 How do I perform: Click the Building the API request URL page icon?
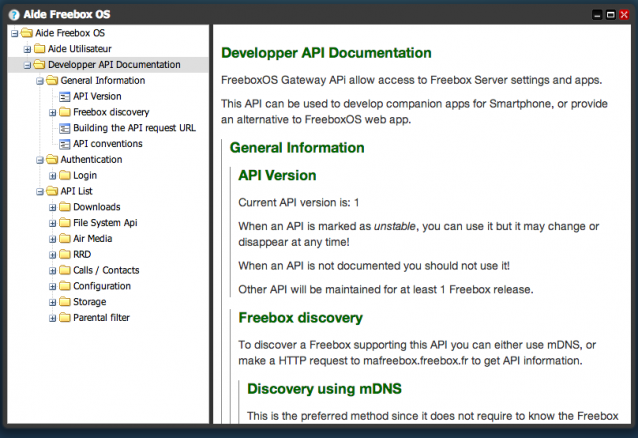point(64,128)
